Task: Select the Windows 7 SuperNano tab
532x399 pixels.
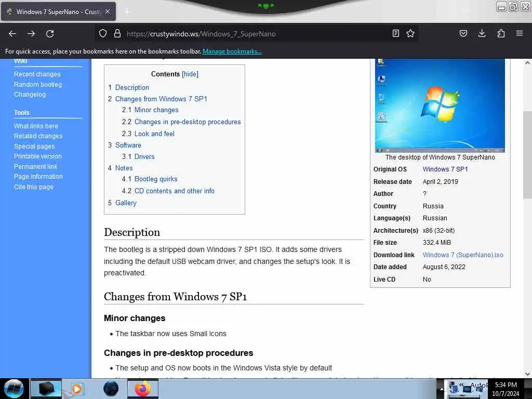Action: (x=58, y=11)
